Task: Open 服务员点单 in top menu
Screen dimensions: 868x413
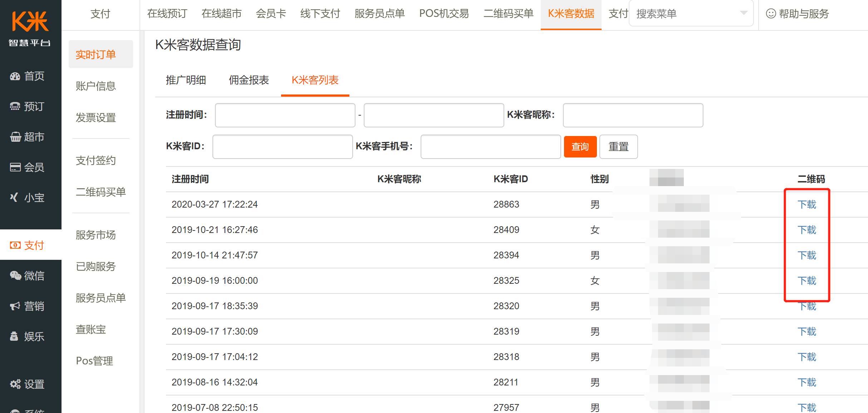Action: pyautogui.click(x=379, y=14)
